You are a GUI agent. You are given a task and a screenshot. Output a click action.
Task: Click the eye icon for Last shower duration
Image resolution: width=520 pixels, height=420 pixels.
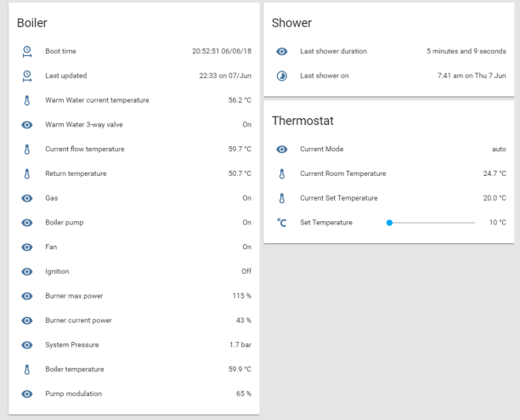tap(282, 51)
